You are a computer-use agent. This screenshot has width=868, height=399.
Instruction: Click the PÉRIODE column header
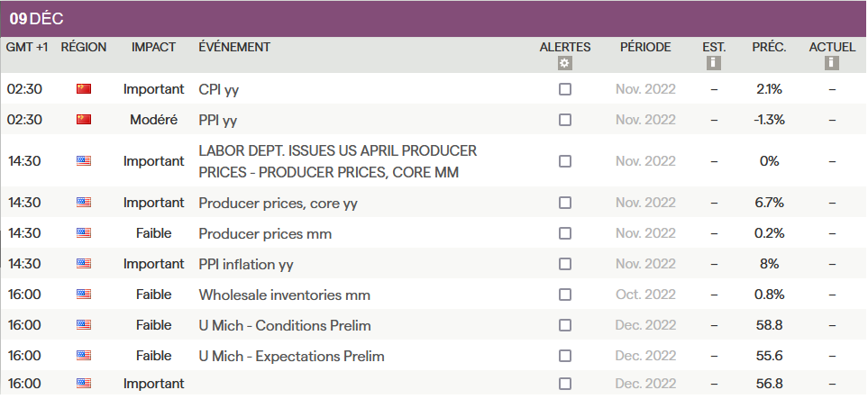click(x=645, y=47)
